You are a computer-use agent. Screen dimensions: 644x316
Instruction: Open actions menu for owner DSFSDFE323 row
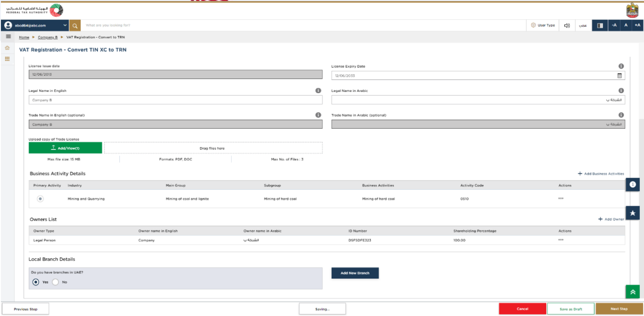[x=561, y=240]
